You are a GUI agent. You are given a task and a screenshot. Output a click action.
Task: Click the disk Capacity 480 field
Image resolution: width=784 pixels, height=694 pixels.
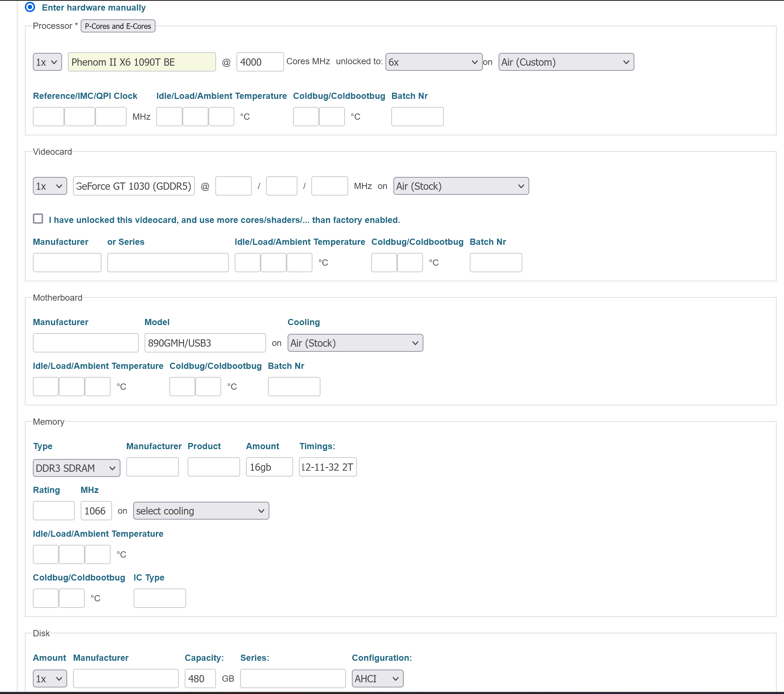(200, 679)
